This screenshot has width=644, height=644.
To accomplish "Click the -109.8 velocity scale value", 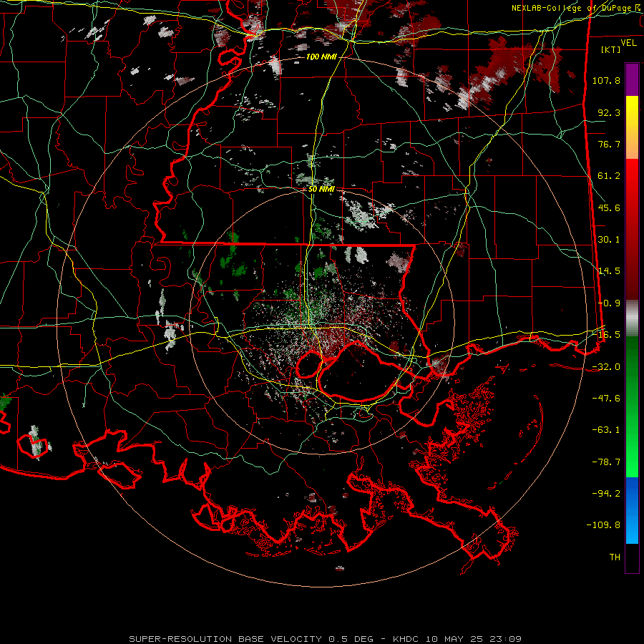I will click(x=603, y=525).
